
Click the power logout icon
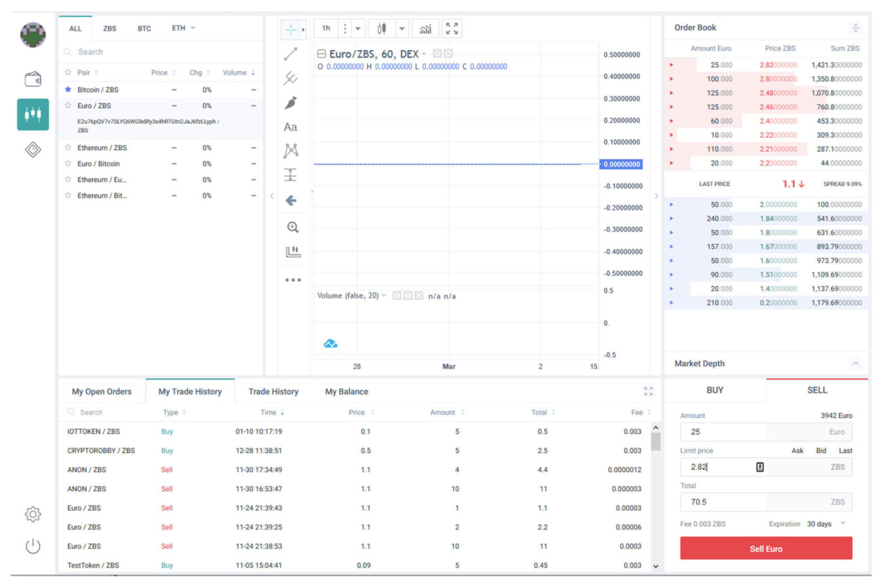click(33, 546)
